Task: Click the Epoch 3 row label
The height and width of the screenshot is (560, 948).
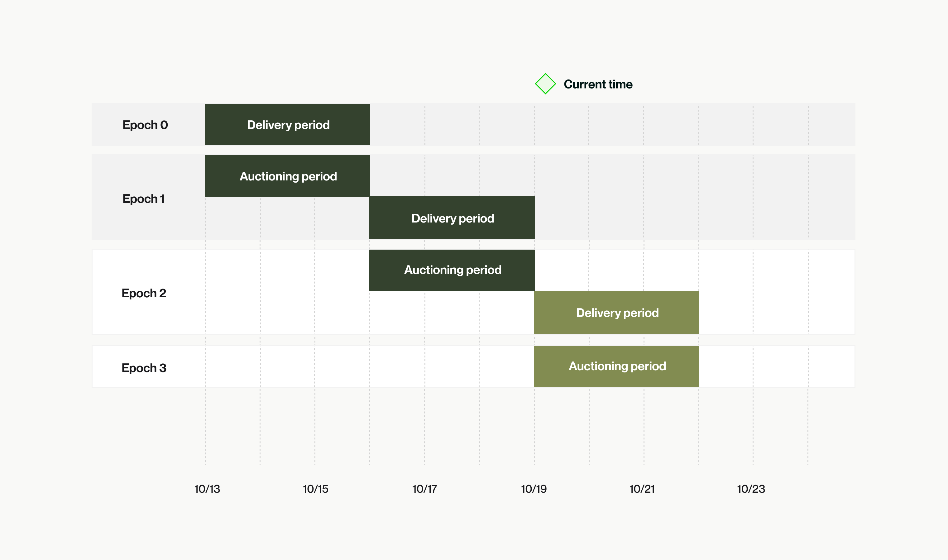Action: pyautogui.click(x=144, y=368)
